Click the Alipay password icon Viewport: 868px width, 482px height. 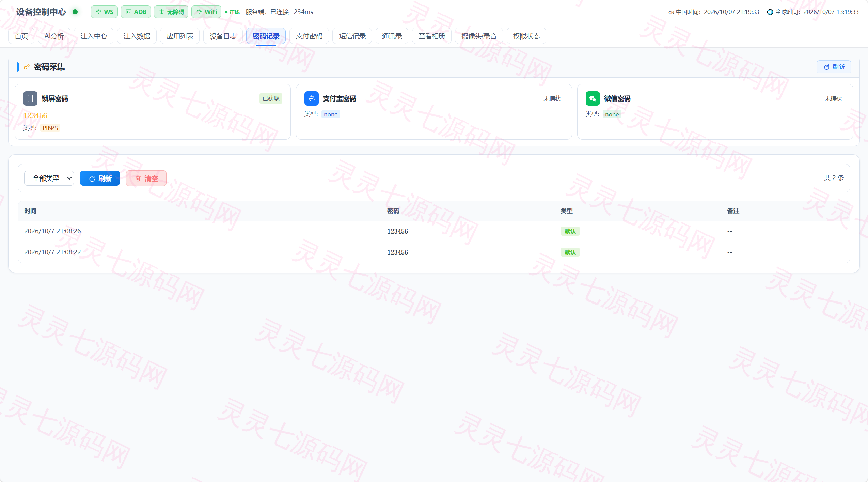coord(311,98)
